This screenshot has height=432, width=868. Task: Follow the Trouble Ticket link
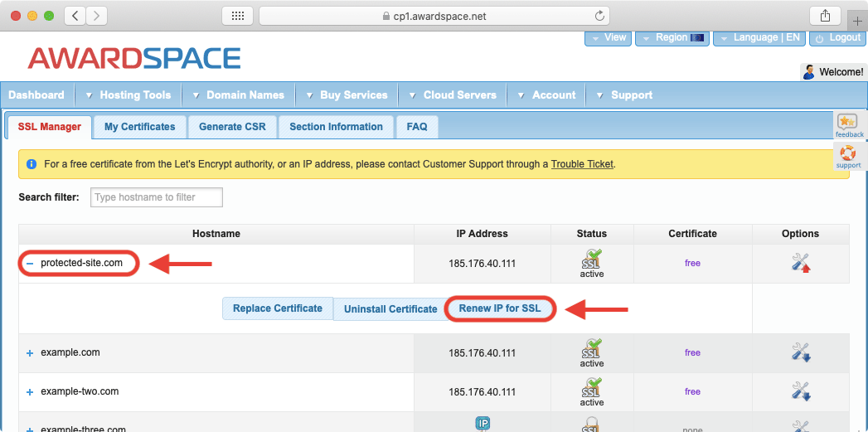582,164
